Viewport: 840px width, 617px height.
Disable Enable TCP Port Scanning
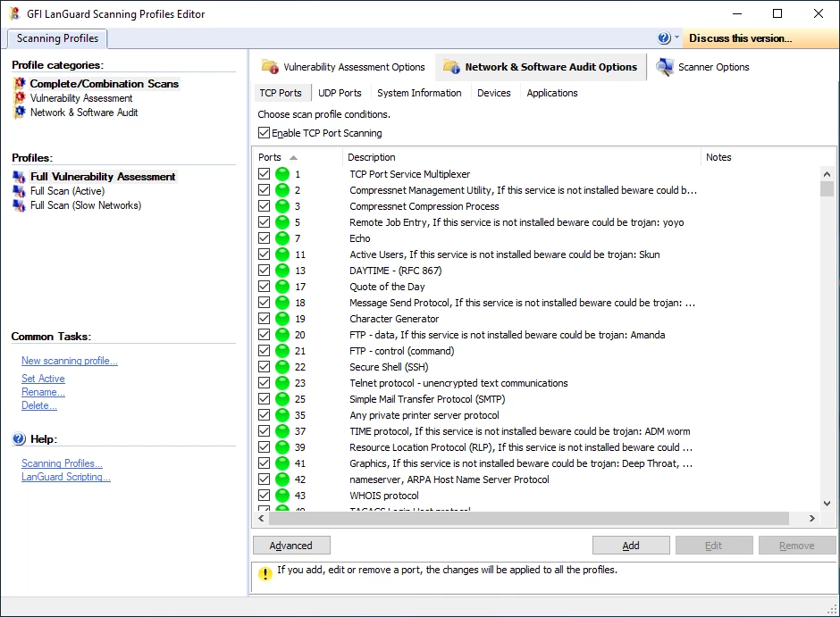click(265, 131)
